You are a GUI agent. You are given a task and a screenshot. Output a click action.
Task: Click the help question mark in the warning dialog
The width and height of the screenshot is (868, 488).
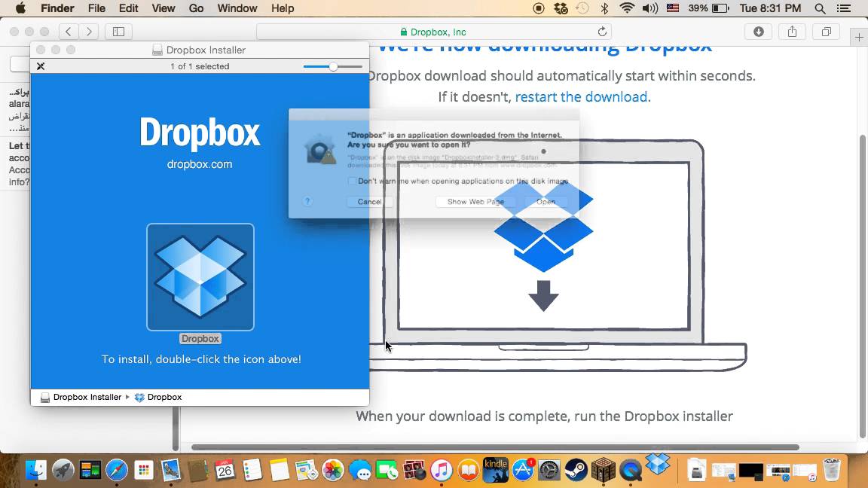pyautogui.click(x=307, y=201)
